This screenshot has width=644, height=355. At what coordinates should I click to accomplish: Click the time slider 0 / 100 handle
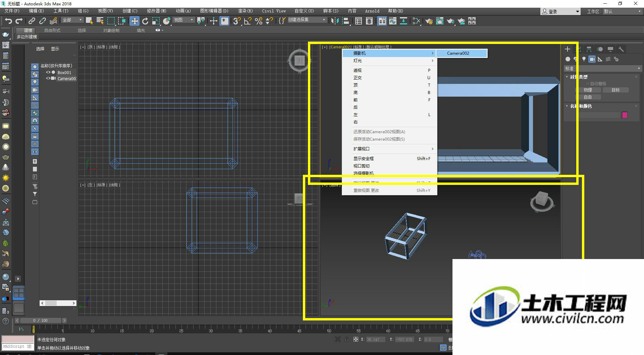coord(40,320)
